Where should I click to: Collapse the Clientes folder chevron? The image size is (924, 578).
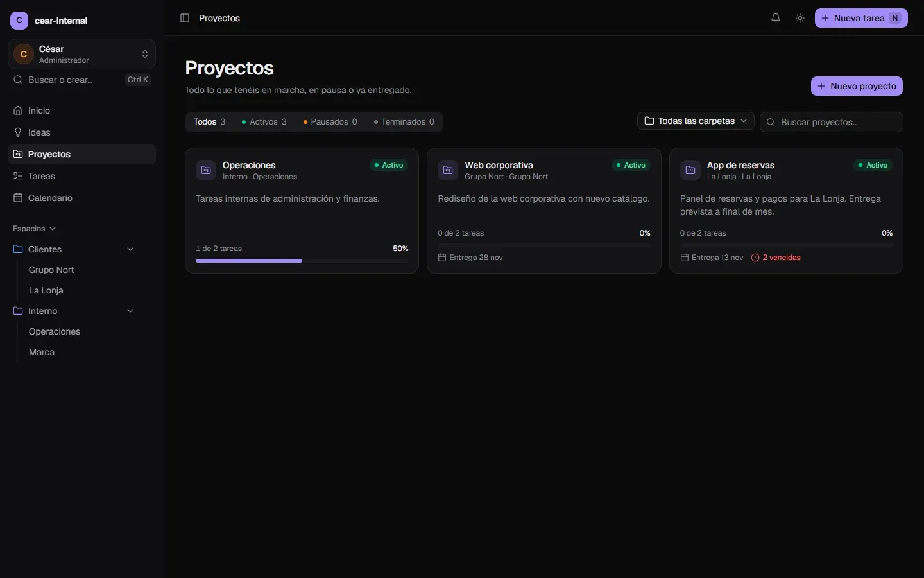pyautogui.click(x=130, y=249)
